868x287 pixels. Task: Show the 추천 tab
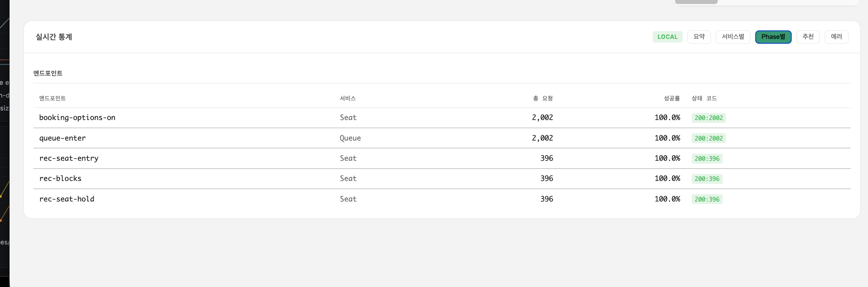click(x=808, y=37)
